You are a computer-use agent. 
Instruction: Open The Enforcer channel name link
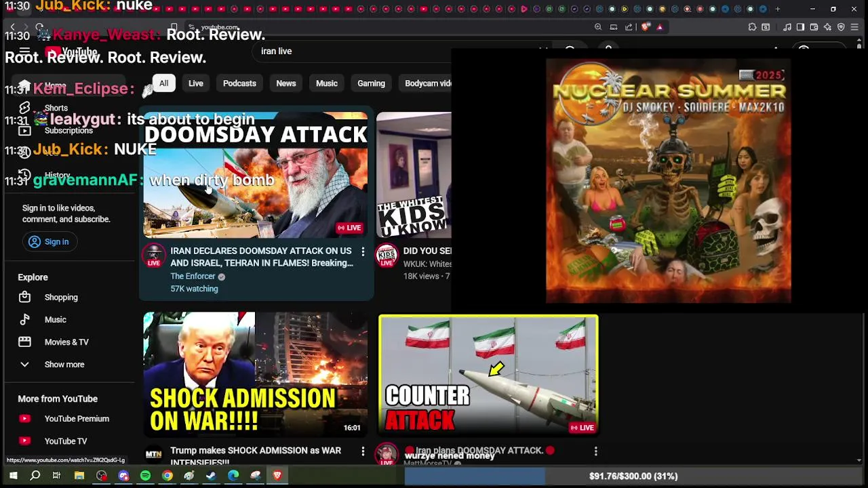click(x=193, y=276)
